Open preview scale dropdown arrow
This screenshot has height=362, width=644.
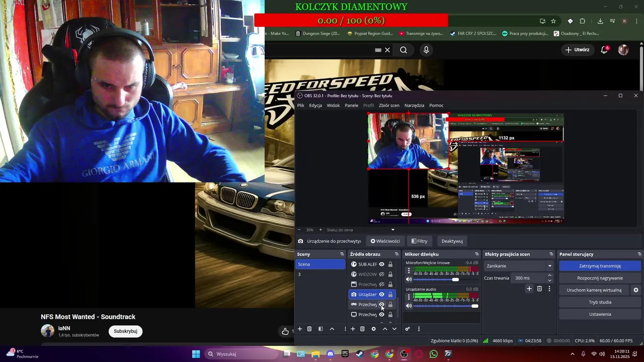click(x=393, y=230)
